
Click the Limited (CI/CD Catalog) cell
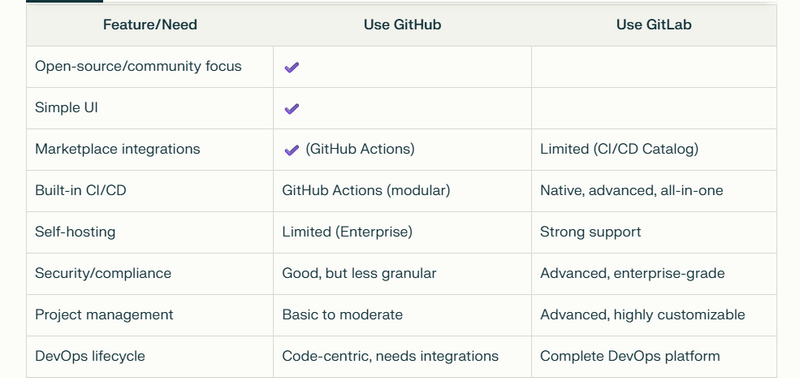tap(654, 149)
